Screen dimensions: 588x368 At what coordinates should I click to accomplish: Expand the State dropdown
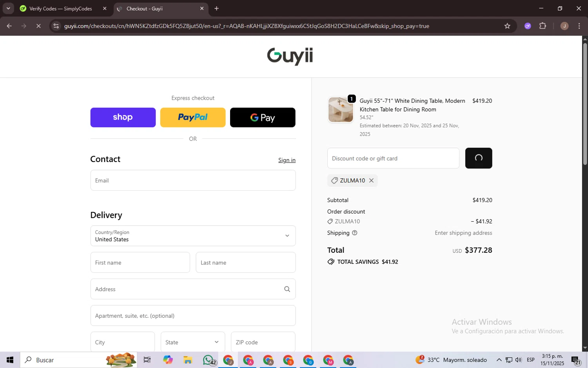pos(193,342)
